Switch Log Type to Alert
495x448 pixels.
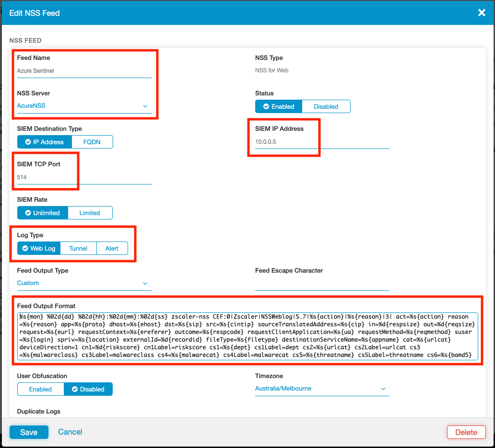click(x=112, y=248)
